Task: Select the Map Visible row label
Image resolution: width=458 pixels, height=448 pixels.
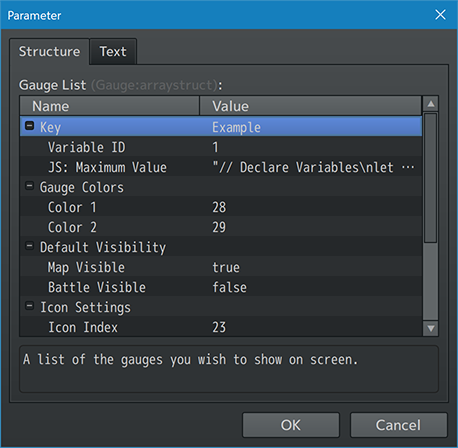Action: [x=86, y=267]
